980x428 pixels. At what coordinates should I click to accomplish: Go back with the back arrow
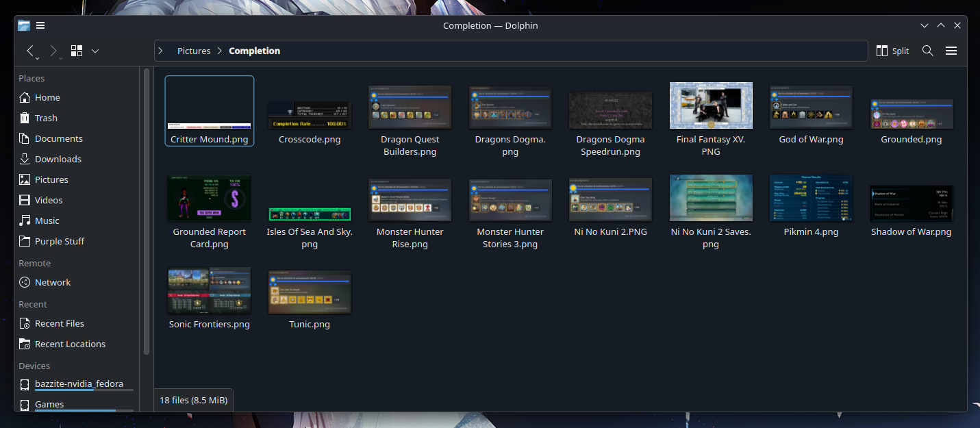[x=30, y=51]
